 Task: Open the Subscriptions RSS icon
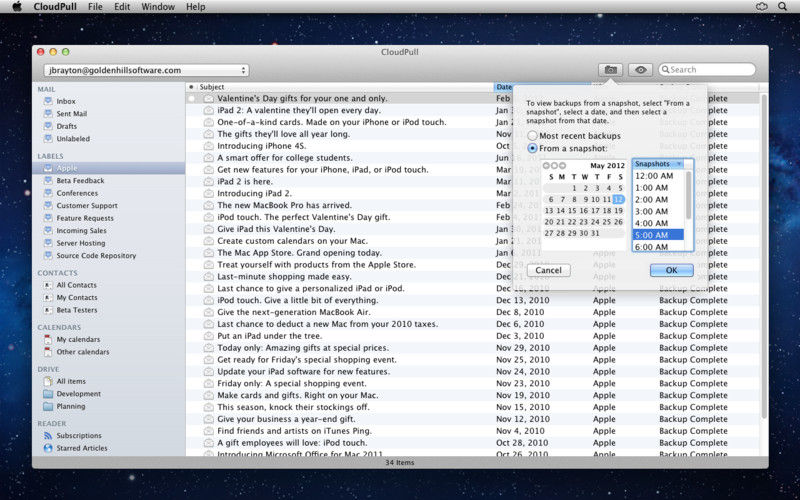pos(48,436)
